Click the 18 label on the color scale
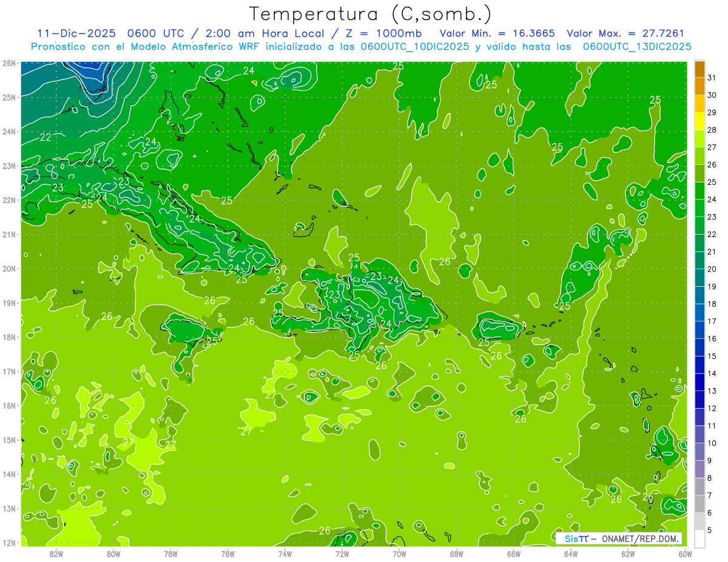Viewport: 728px width, 562px height. click(712, 304)
